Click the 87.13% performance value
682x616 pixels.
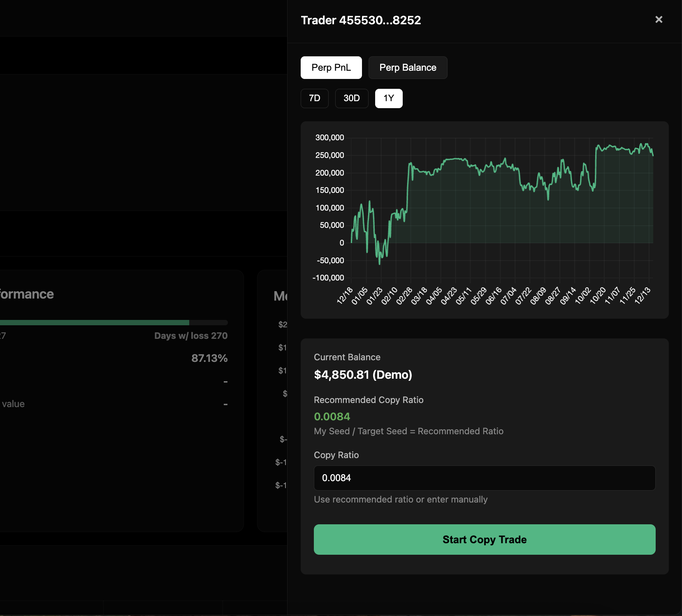pos(209,358)
